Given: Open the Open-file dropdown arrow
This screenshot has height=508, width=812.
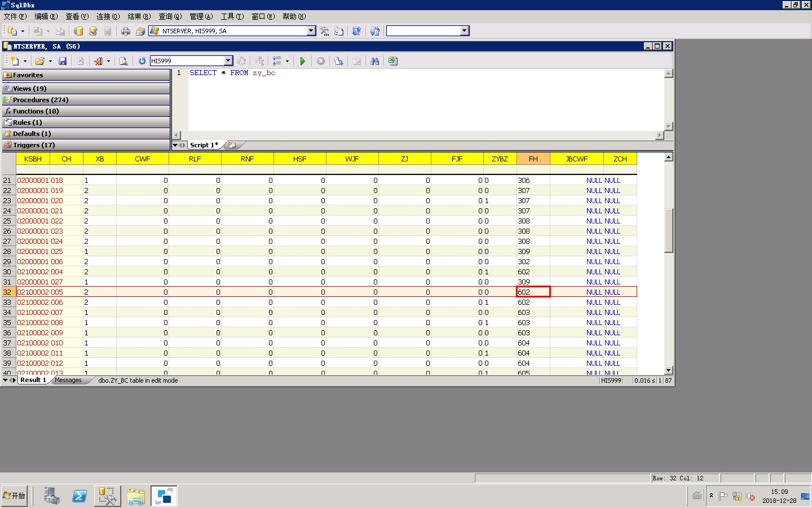Looking at the screenshot, I should (x=50, y=61).
